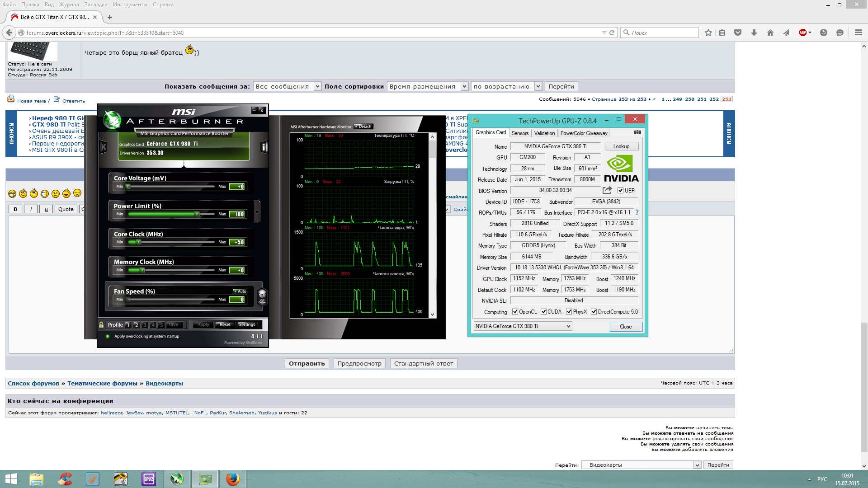Toggle the UEFI checkbox
868x488 pixels.
(x=621, y=191)
